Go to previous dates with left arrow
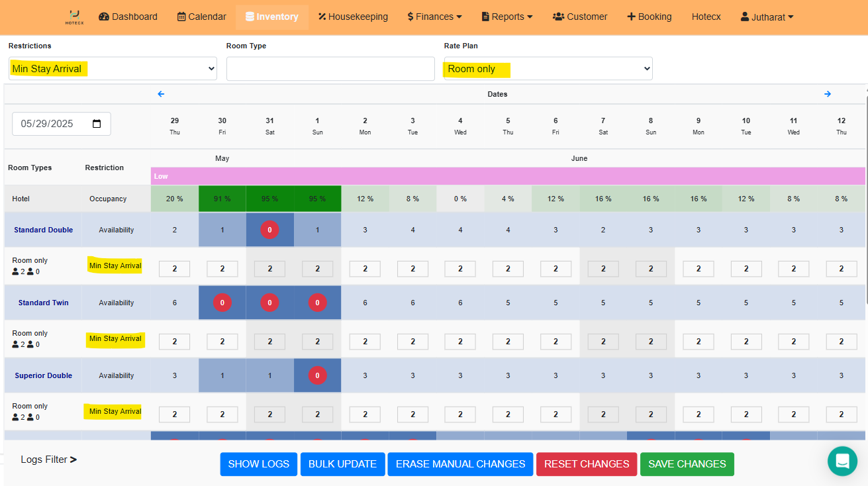Screen dimensions: 868x486 pyautogui.click(x=161, y=94)
